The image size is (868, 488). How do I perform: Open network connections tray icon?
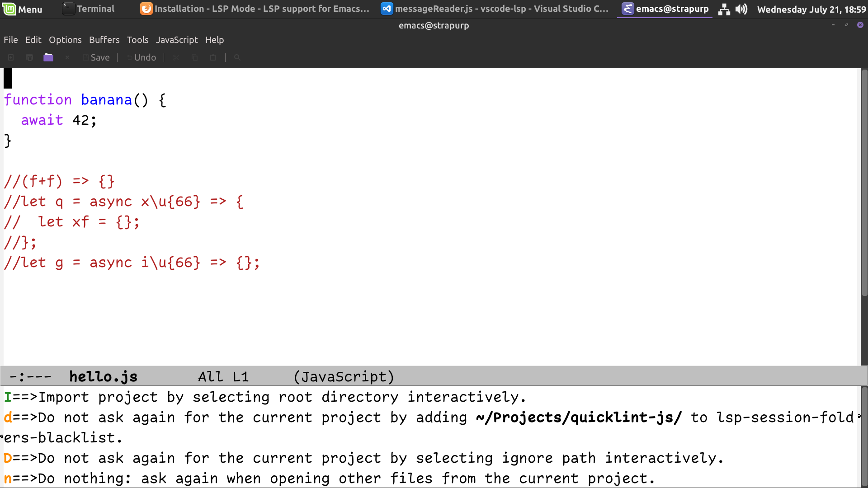[x=724, y=9]
